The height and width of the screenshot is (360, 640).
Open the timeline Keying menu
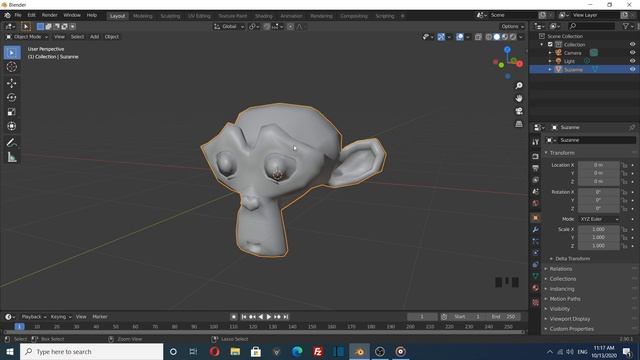click(60, 317)
